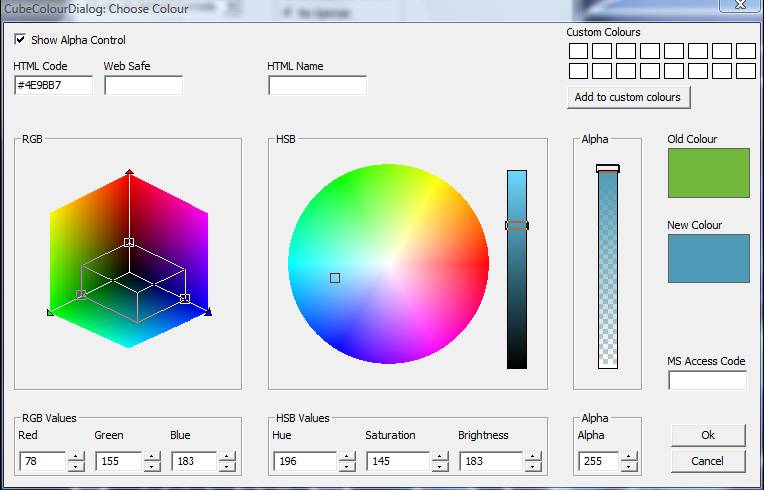Decrease the Red value with down arrow

click(76, 466)
